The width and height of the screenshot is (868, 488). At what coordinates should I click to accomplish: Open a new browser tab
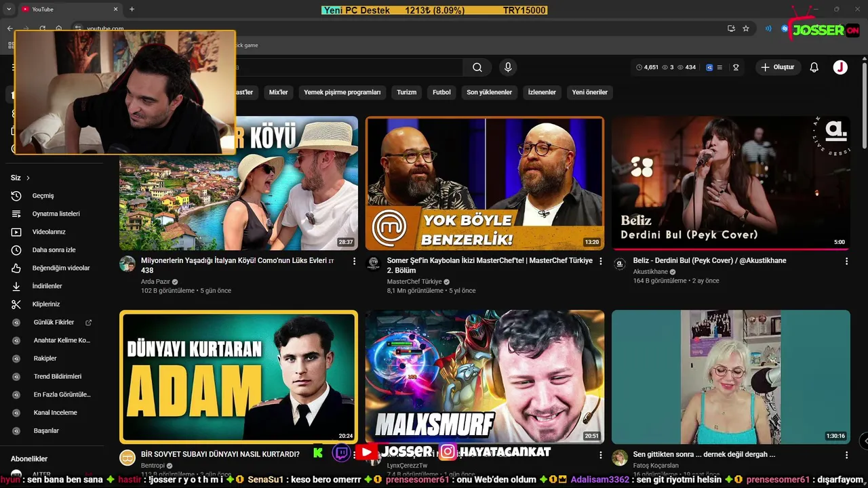coord(132,9)
